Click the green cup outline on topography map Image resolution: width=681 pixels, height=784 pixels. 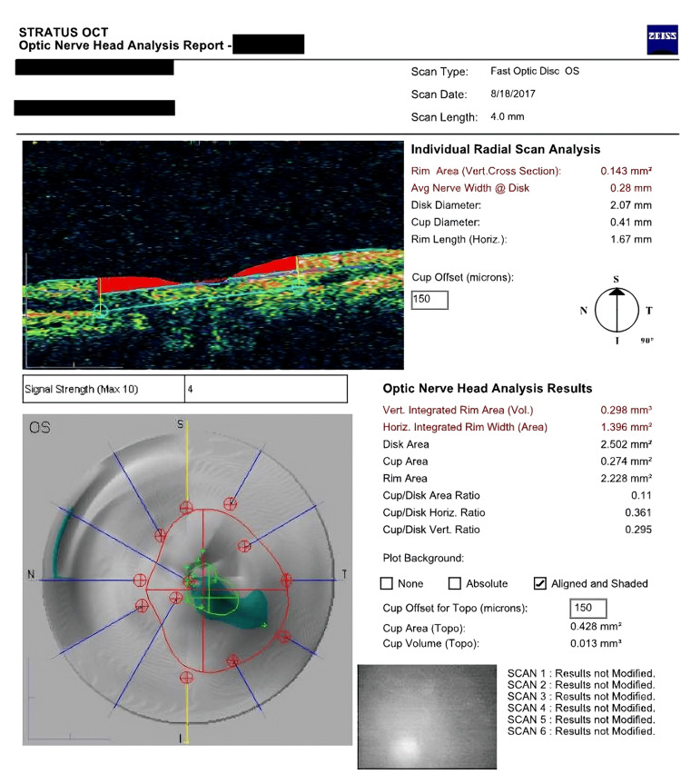(x=212, y=590)
